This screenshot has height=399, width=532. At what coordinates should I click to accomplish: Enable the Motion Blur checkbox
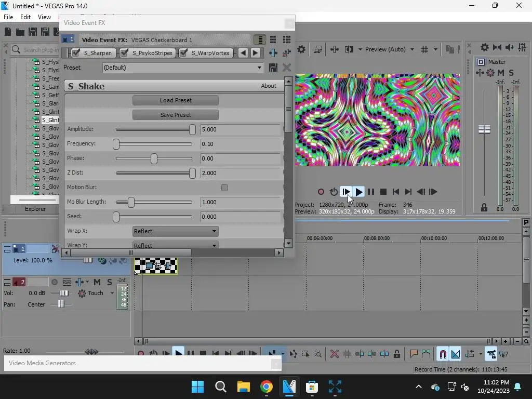pyautogui.click(x=224, y=188)
